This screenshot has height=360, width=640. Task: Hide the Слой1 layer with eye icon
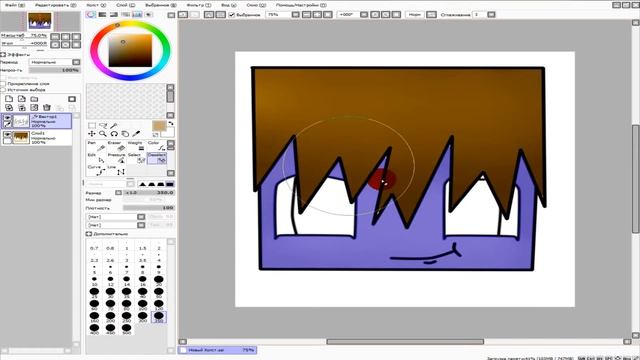point(7,134)
